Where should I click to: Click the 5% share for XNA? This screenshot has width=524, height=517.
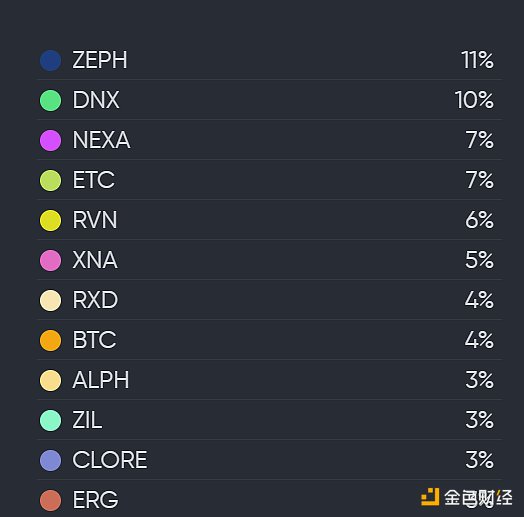click(x=479, y=260)
